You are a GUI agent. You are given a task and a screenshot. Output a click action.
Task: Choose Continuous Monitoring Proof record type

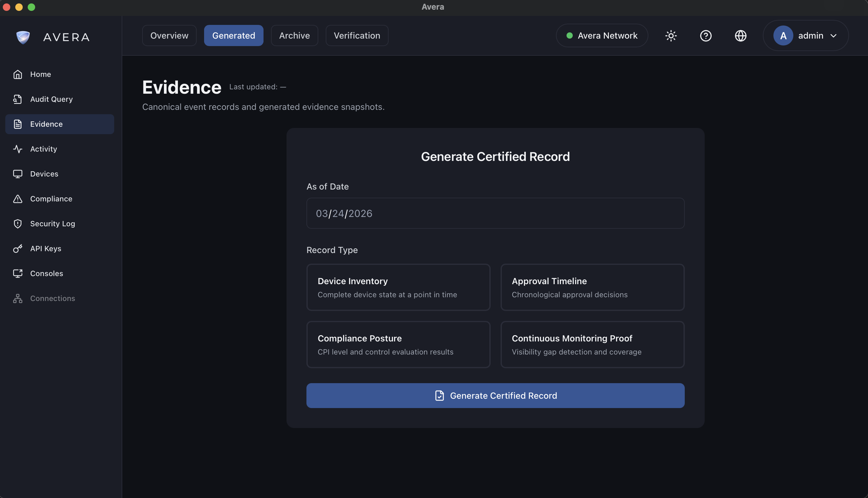[592, 345]
